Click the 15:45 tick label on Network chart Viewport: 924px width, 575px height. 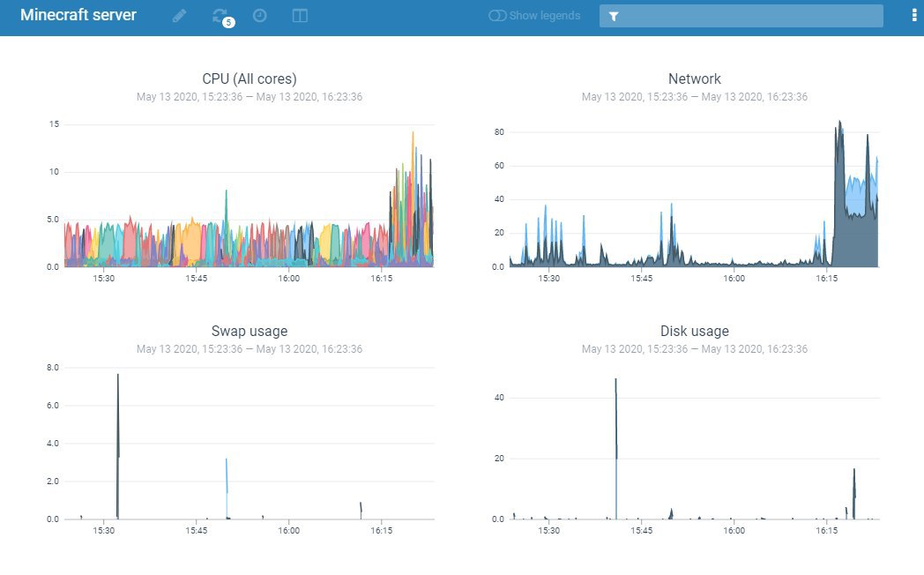[x=641, y=278]
